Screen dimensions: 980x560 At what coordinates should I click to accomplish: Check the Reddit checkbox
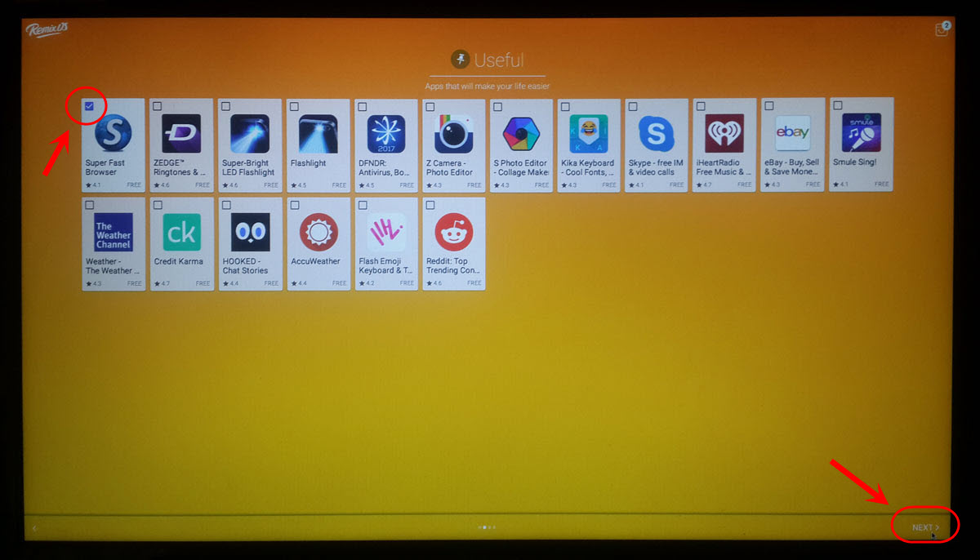tap(430, 205)
